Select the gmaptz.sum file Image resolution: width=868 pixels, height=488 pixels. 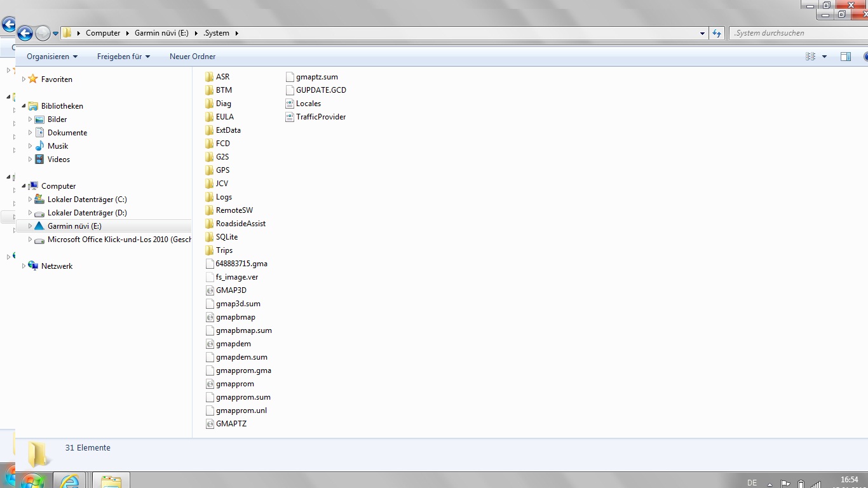point(312,77)
